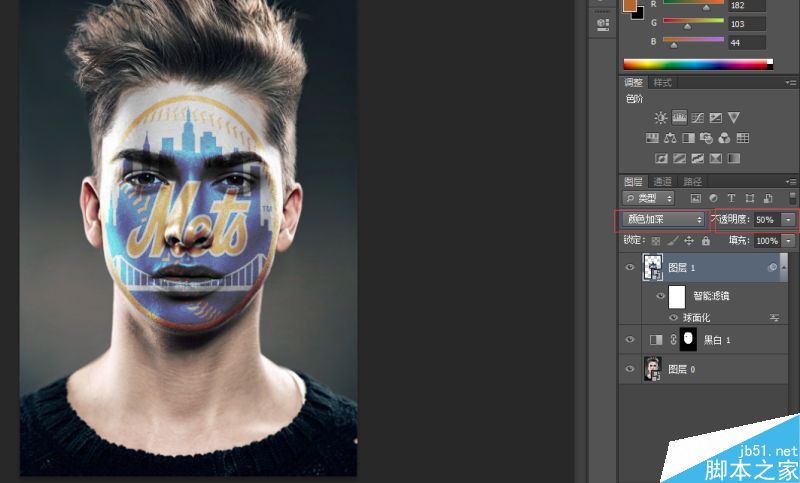Click the lock position (move) icon
Viewport: 800px width, 483px height.
click(x=689, y=241)
